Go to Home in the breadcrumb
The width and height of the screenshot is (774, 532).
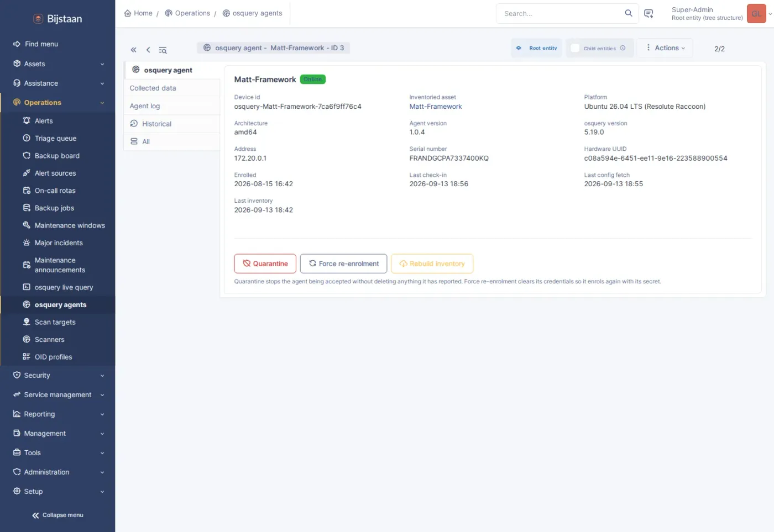click(138, 13)
